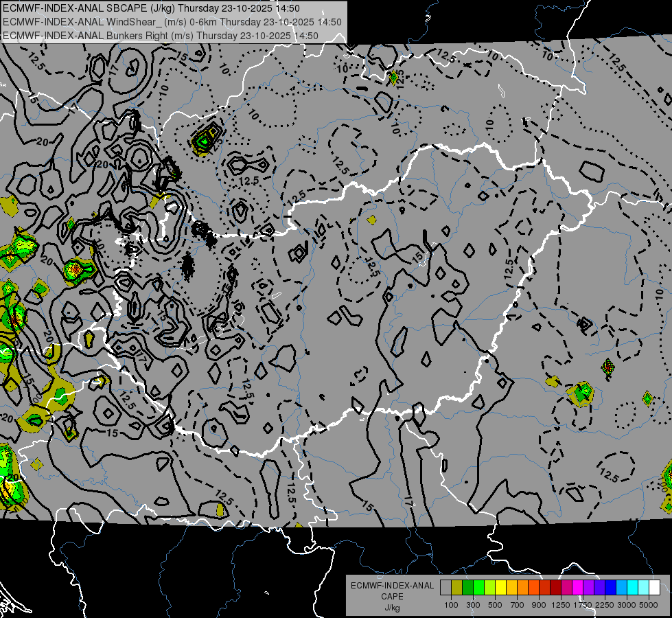This screenshot has width=672, height=618.
Task: Select the magenta swatch in CAPE legend
Action: pos(578,588)
